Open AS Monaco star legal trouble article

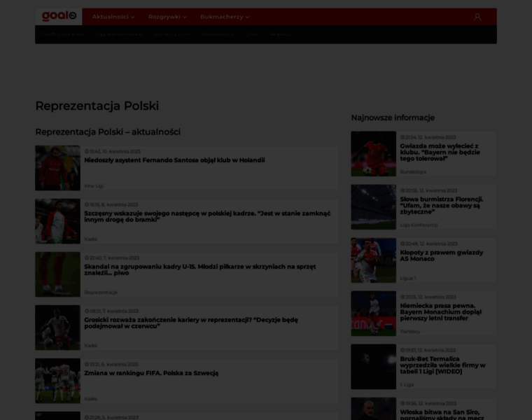442,255
